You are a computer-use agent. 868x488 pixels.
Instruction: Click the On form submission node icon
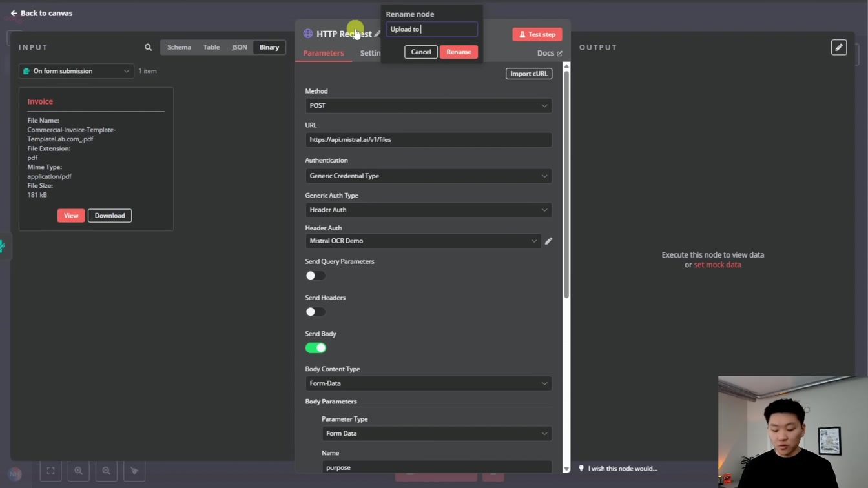pyautogui.click(x=26, y=71)
